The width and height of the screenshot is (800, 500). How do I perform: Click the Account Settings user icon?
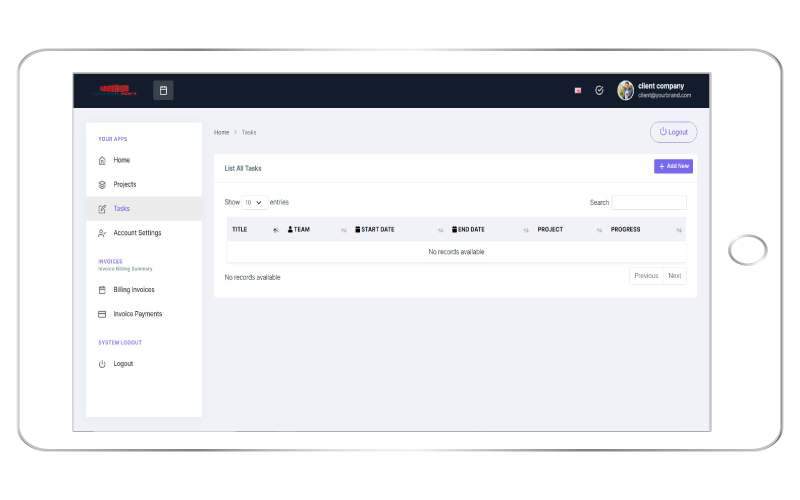click(102, 233)
